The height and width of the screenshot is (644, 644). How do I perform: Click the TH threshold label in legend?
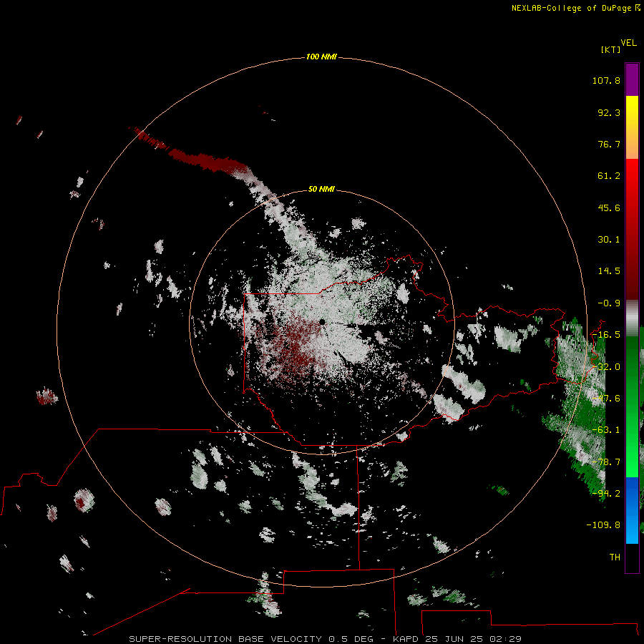click(615, 557)
